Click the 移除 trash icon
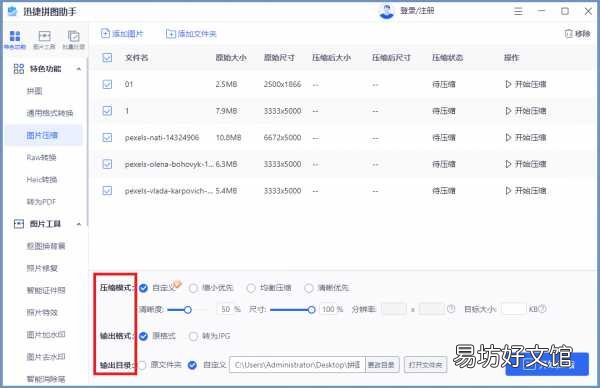The image size is (600, 388). click(x=569, y=34)
